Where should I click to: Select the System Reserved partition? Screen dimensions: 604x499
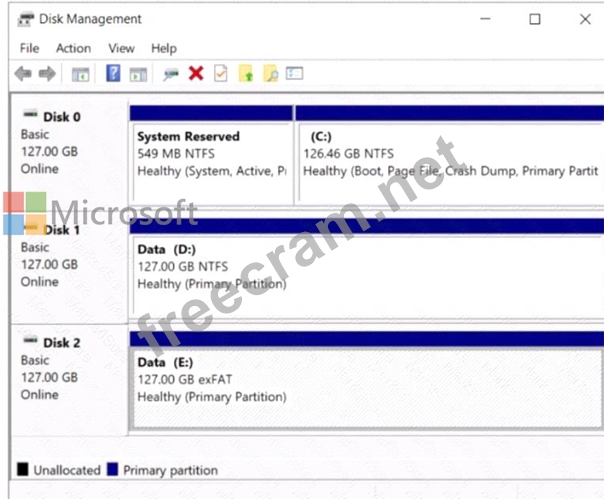point(211,155)
